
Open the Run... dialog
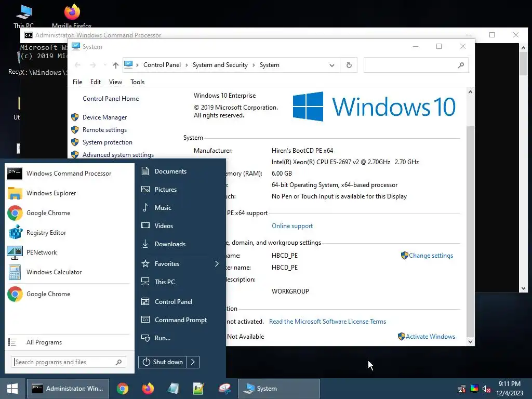[180, 338]
